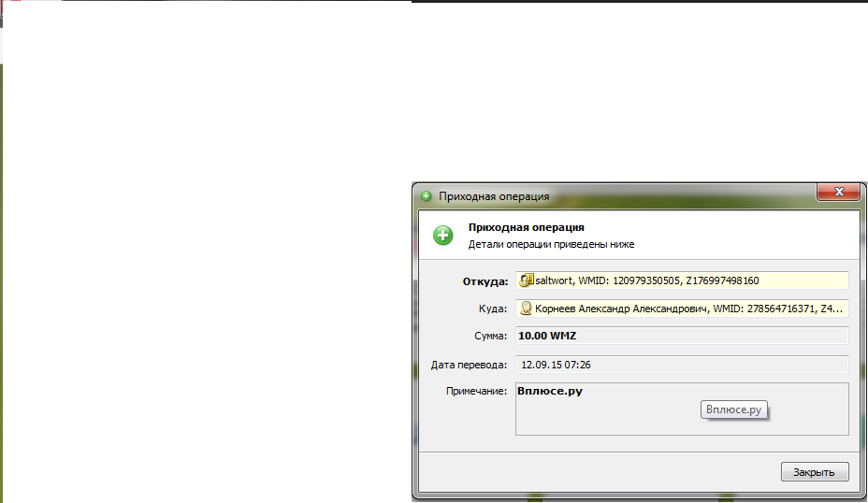This screenshot has height=503, width=868.
Task: Click the text Детали операции приведены ниже
Action: (x=551, y=244)
